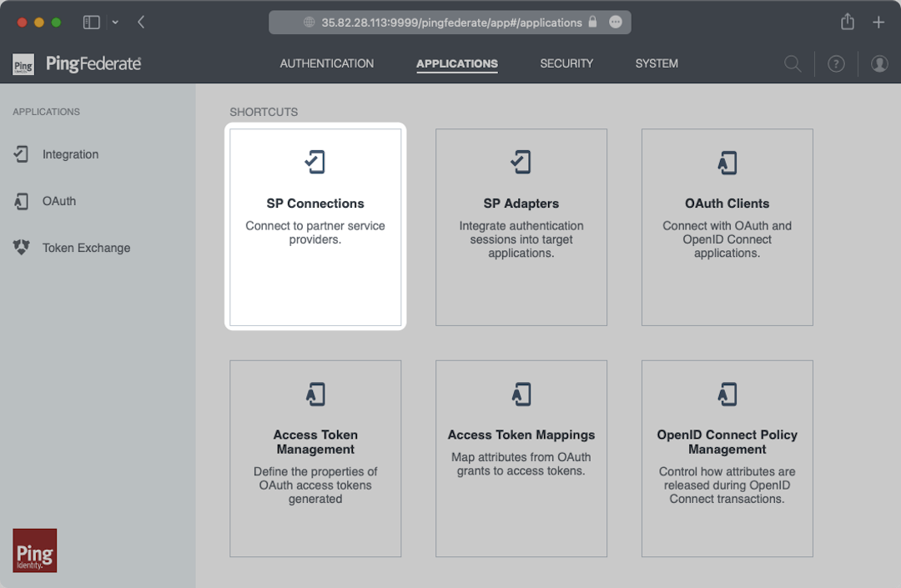
Task: Open the OAuth Clients shortcut tile
Action: click(x=727, y=227)
